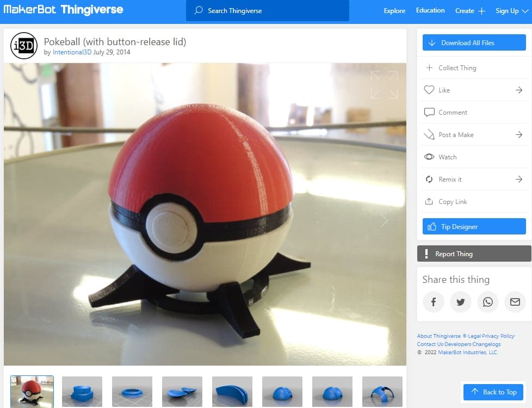
Task: Expand the Like arrow
Action: pyautogui.click(x=519, y=90)
